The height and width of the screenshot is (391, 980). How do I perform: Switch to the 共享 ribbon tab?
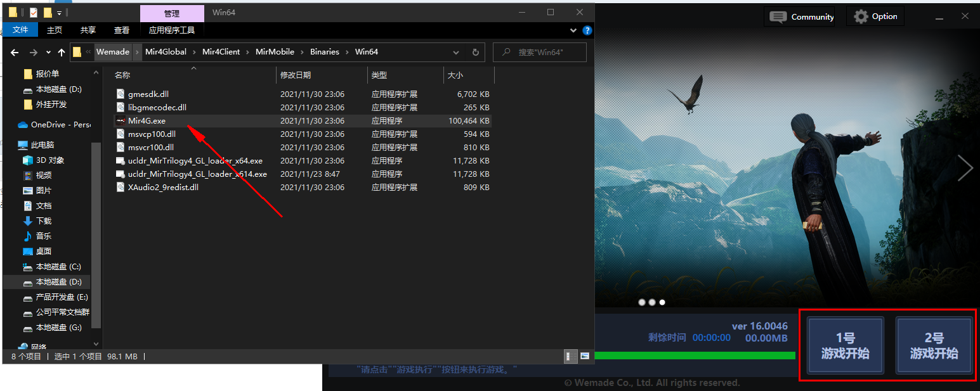pyautogui.click(x=88, y=30)
